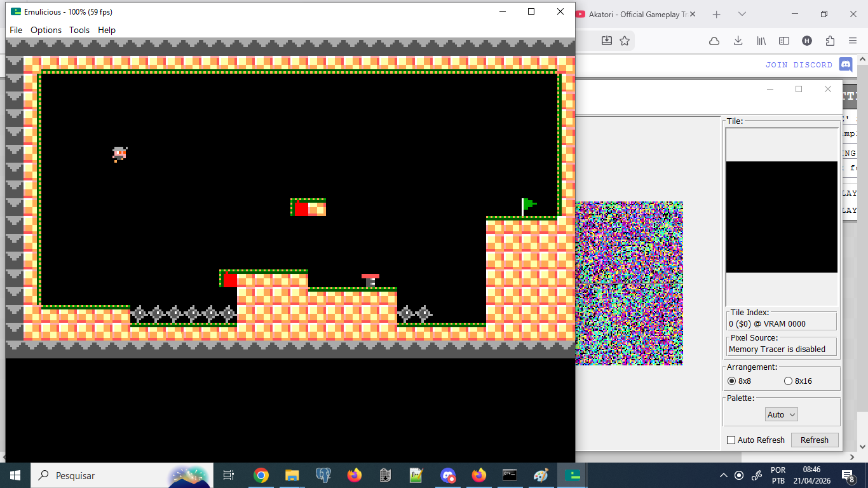Open the paint palette taskbar icon
Screen dimensions: 868x488
point(541,475)
